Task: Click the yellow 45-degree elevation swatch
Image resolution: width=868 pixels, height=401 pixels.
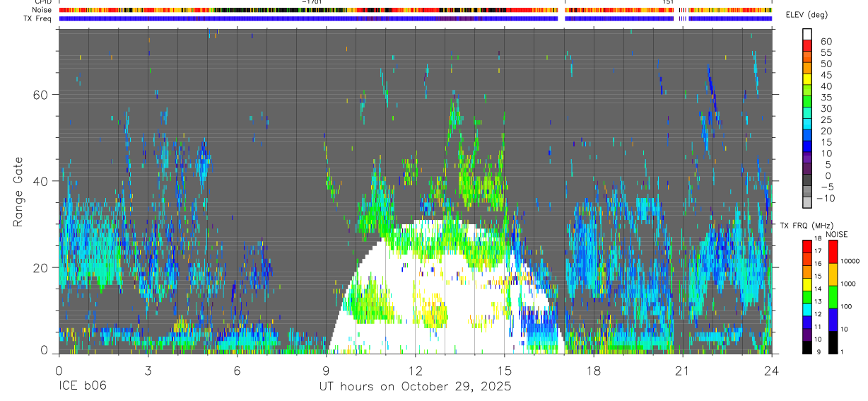Action: click(x=808, y=79)
